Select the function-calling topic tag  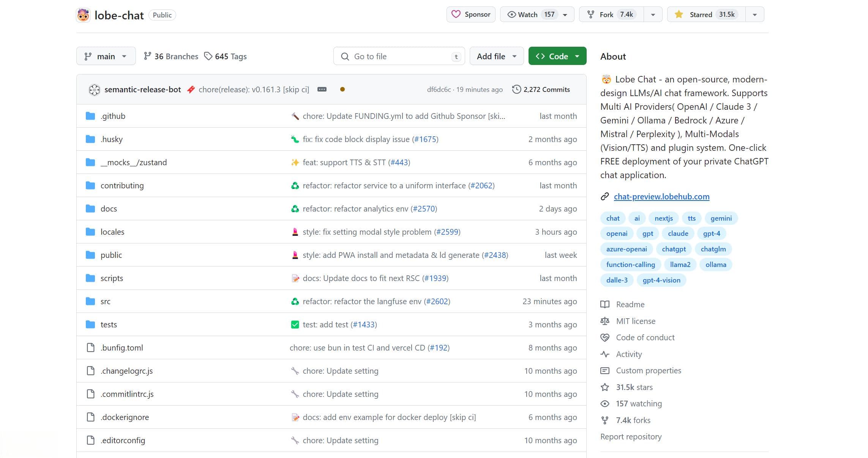tap(631, 264)
